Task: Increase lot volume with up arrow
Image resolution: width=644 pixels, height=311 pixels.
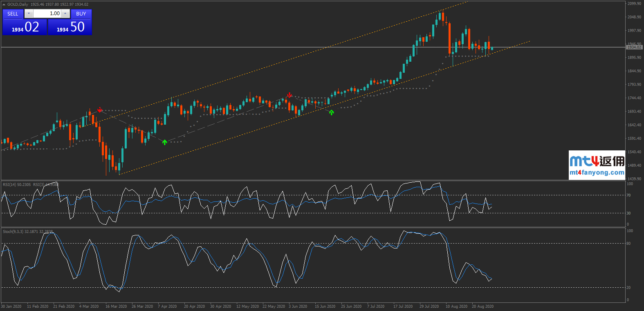Action: 65,14
